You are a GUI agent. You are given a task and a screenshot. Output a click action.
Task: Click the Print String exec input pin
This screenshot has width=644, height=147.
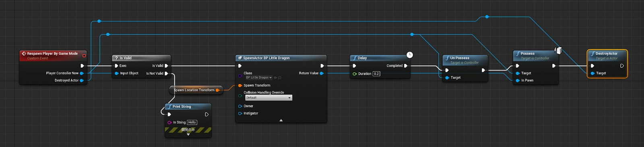tap(169, 114)
